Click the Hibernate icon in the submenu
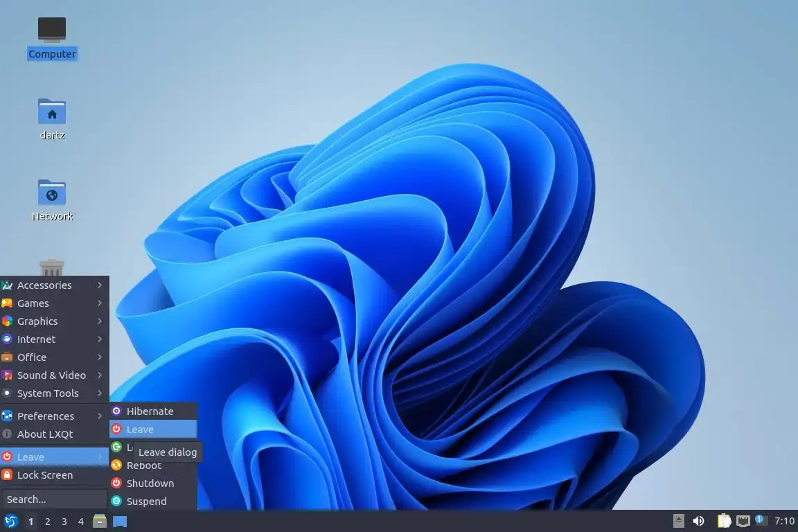This screenshot has height=532, width=798. point(116,411)
